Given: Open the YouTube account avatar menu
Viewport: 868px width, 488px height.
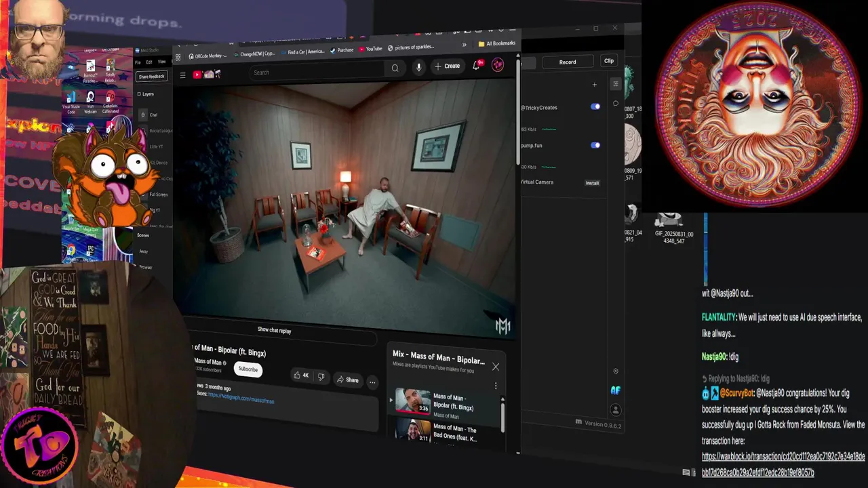Looking at the screenshot, I should [x=498, y=64].
